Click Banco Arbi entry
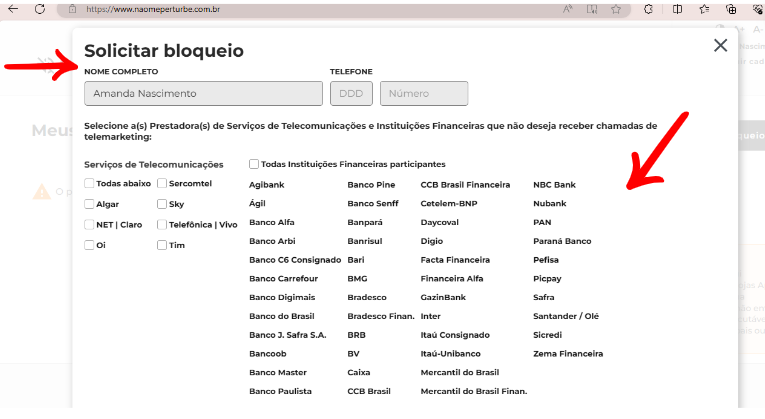The image size is (765, 419). click(272, 241)
